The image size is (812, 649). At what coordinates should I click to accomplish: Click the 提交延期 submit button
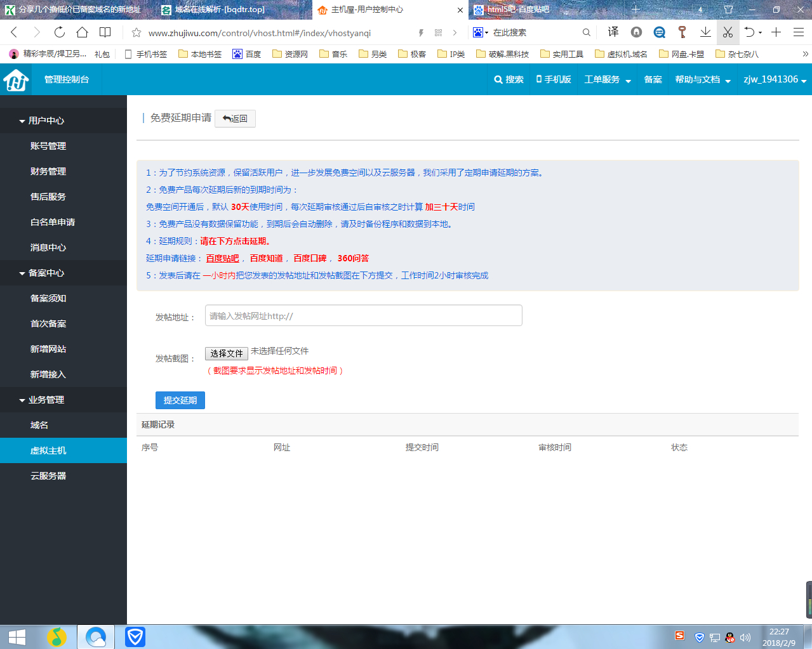pyautogui.click(x=180, y=400)
